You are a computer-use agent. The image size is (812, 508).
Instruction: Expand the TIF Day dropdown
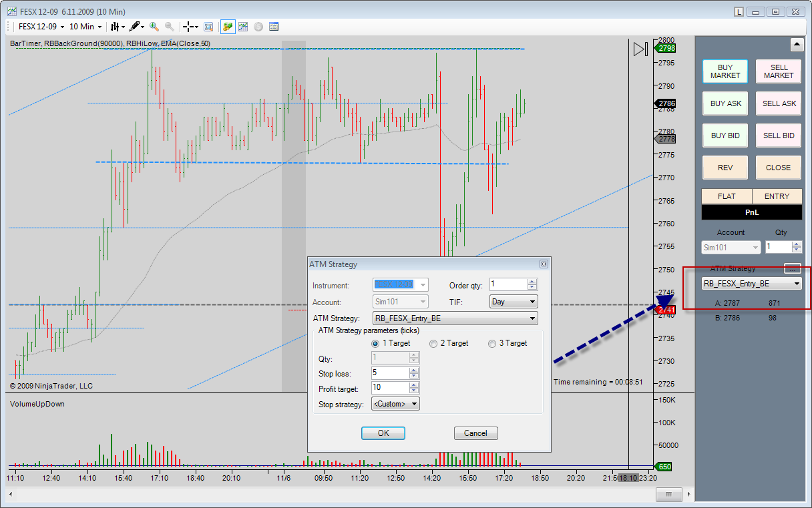point(513,302)
